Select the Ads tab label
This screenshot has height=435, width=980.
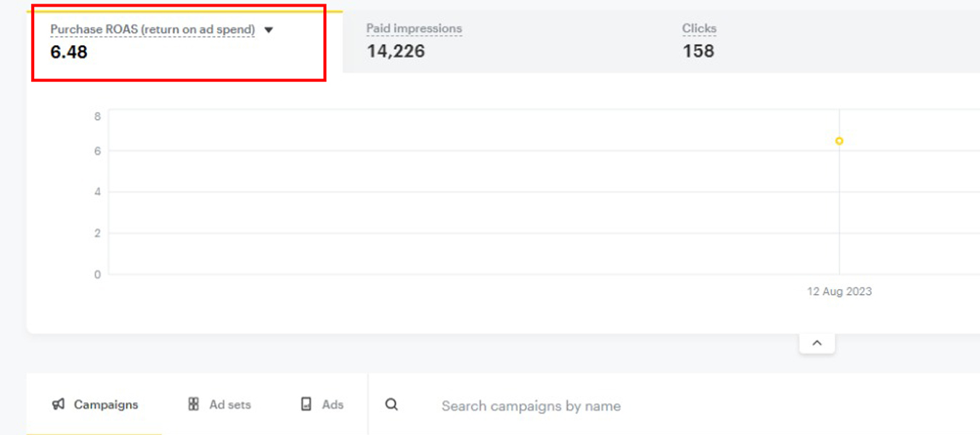[x=332, y=404]
